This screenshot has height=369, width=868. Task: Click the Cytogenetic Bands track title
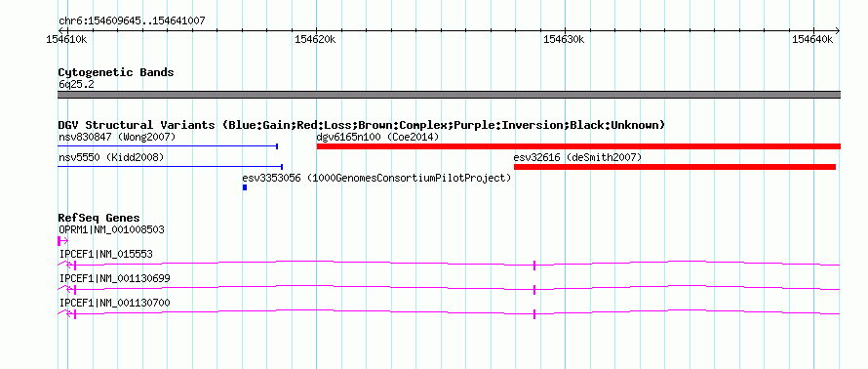click(116, 72)
